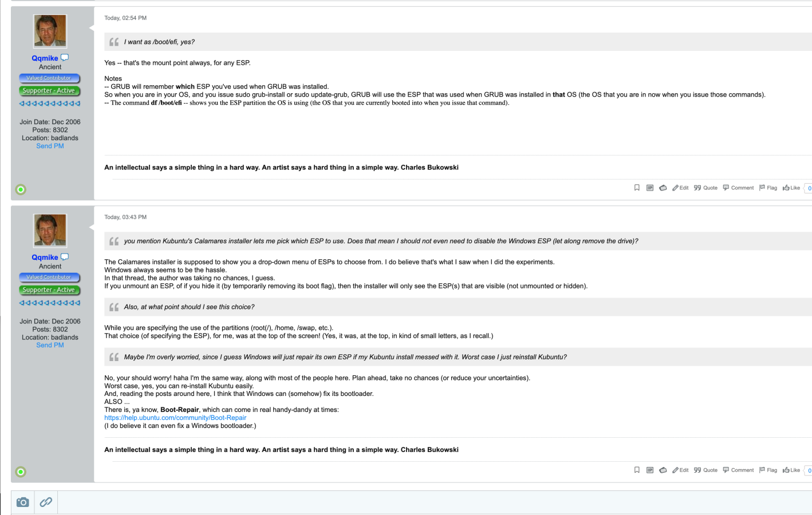Click Valued Contributor badge in second post
Screen dimensions: 812x515
tap(50, 278)
